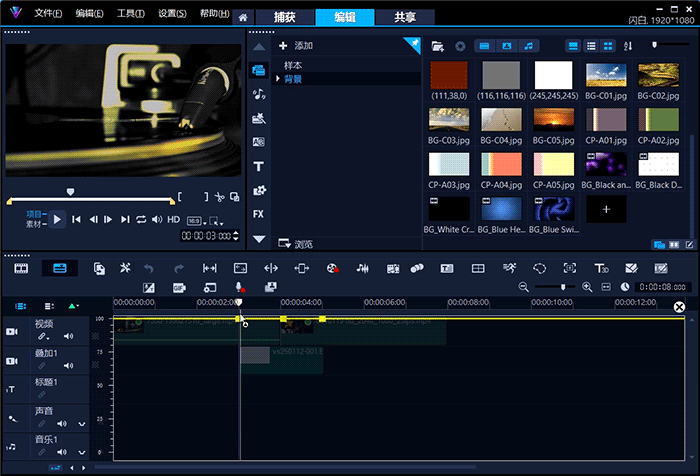Zoom out on the timeline

click(524, 287)
